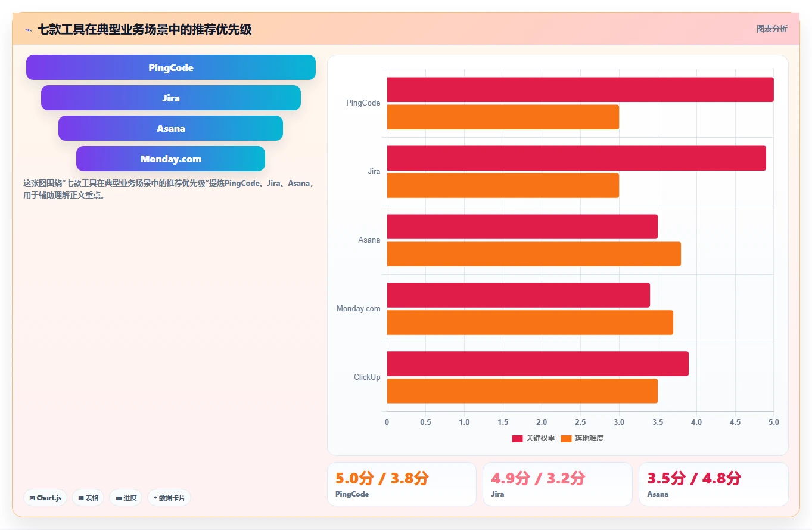The image size is (812, 530).
Task: Click the chart title 七款工具在典型业务场景中的推荐优先级
Action: pos(144,29)
